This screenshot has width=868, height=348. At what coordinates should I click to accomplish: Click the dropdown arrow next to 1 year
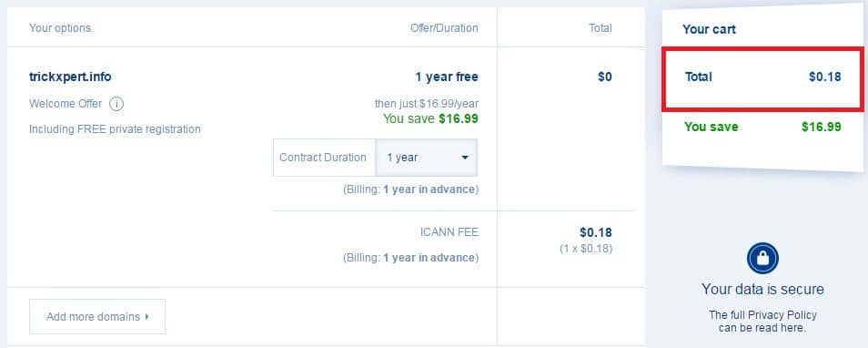coord(465,158)
